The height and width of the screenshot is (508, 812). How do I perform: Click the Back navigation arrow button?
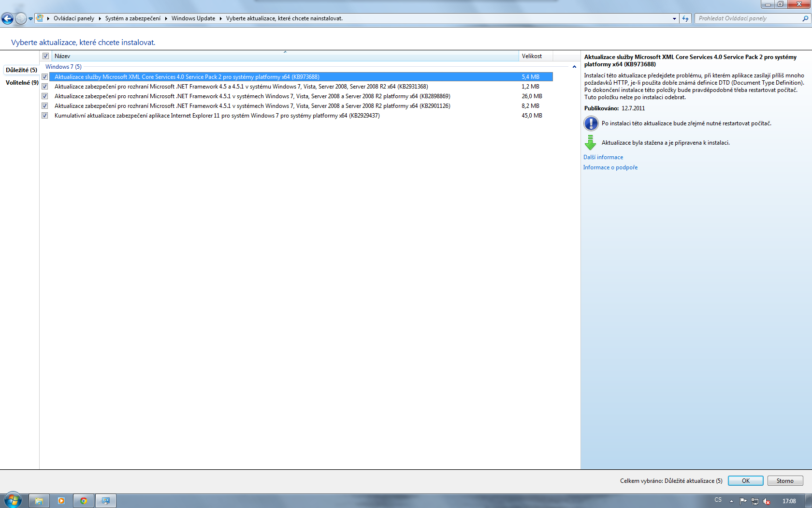7,18
